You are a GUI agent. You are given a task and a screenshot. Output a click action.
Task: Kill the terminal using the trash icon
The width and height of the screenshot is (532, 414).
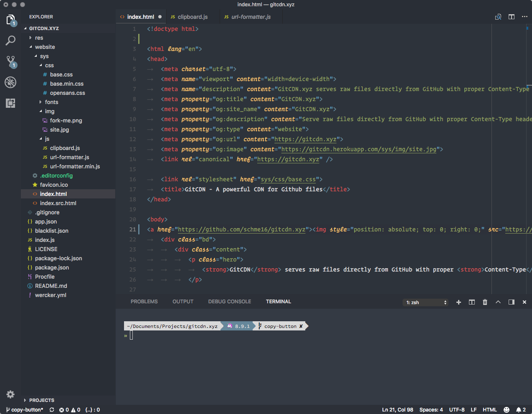485,302
